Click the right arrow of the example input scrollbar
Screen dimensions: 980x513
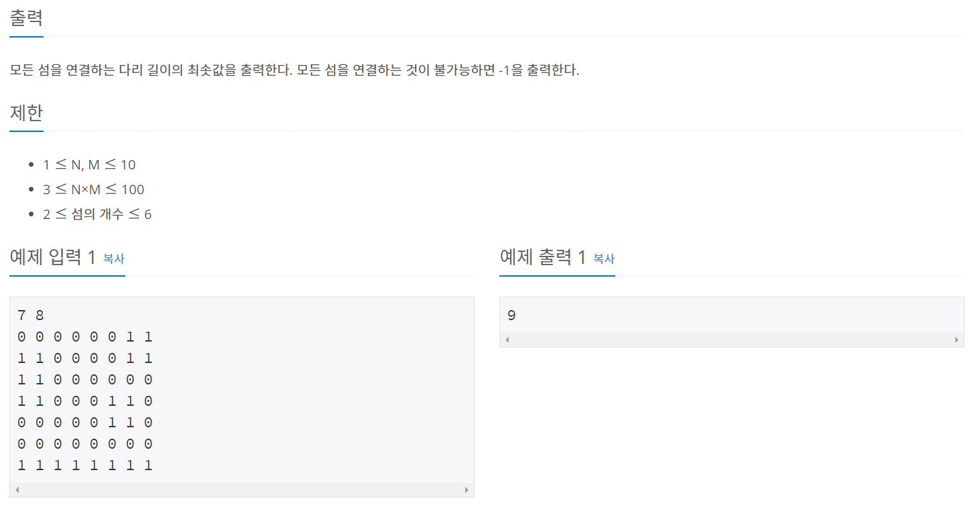pos(467,490)
